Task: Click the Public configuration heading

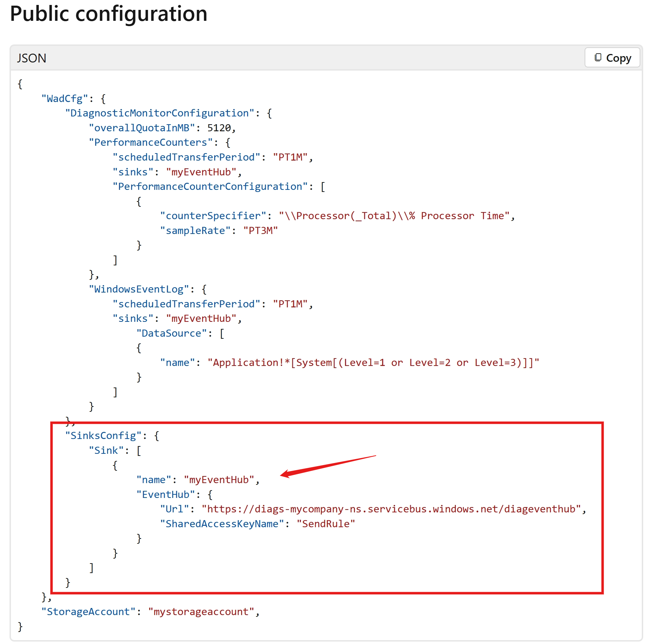Action: click(x=109, y=14)
